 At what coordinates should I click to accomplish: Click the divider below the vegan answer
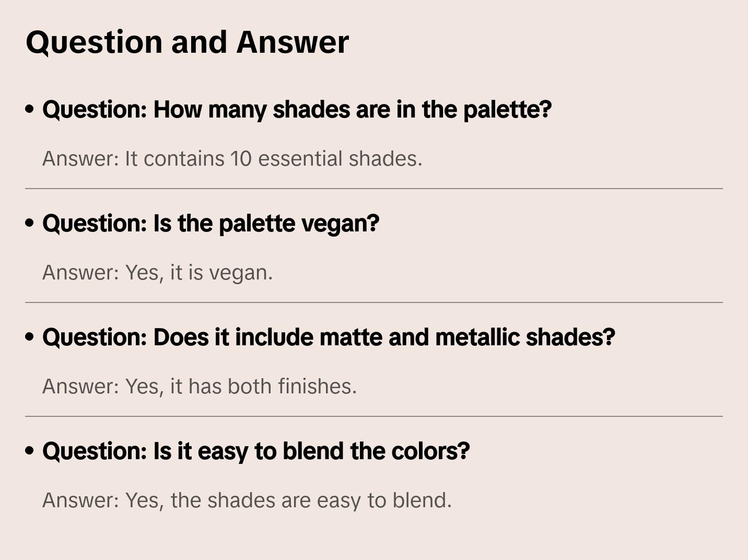(x=374, y=302)
